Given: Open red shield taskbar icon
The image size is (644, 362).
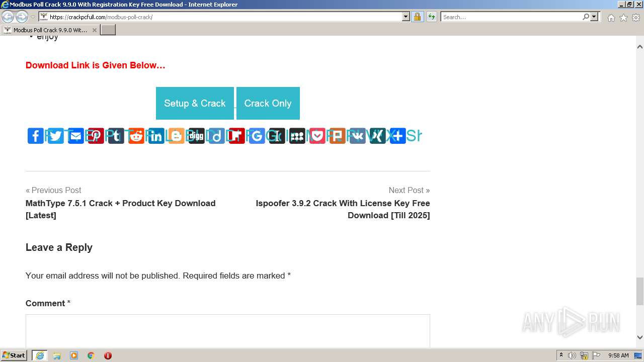Looking at the screenshot, I should tap(108, 355).
